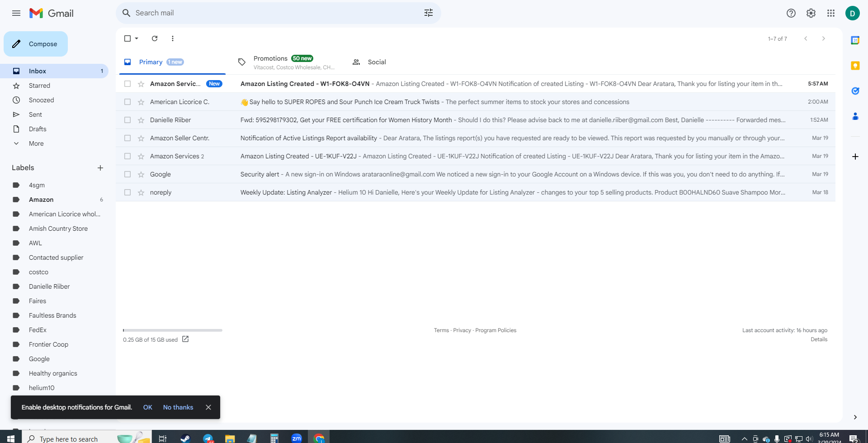Switch to the Social tab

click(x=401, y=62)
